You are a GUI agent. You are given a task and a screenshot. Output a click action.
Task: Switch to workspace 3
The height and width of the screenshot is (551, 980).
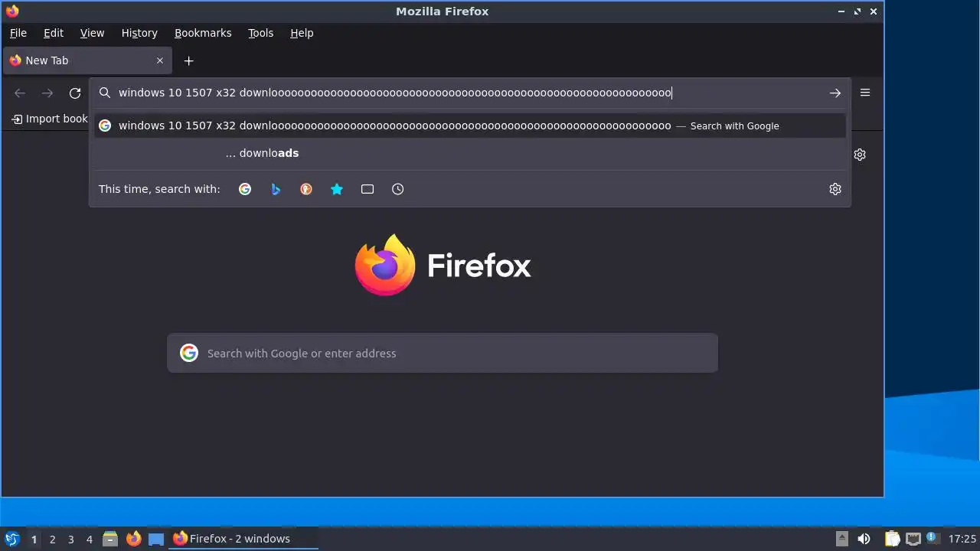[x=70, y=539]
